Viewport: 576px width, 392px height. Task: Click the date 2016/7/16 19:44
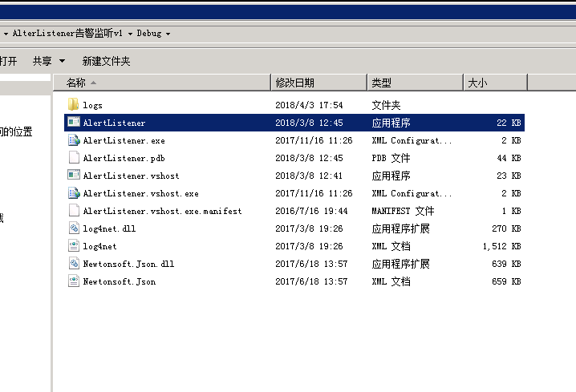(x=311, y=211)
